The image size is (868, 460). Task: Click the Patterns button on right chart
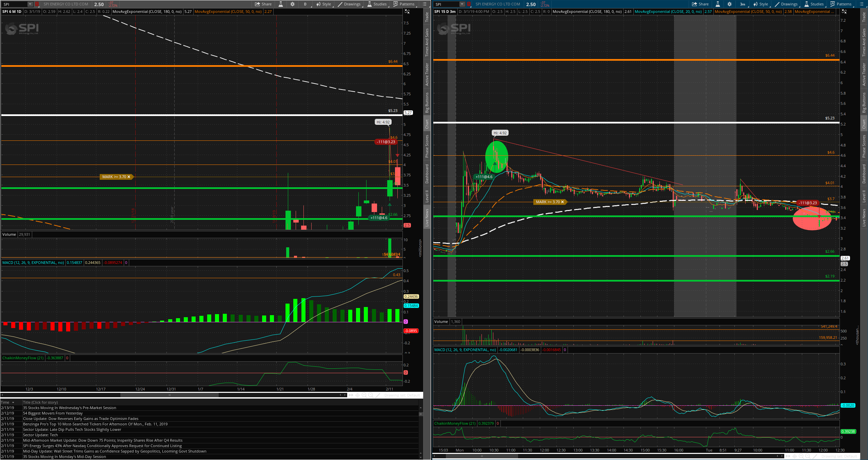click(x=840, y=4)
